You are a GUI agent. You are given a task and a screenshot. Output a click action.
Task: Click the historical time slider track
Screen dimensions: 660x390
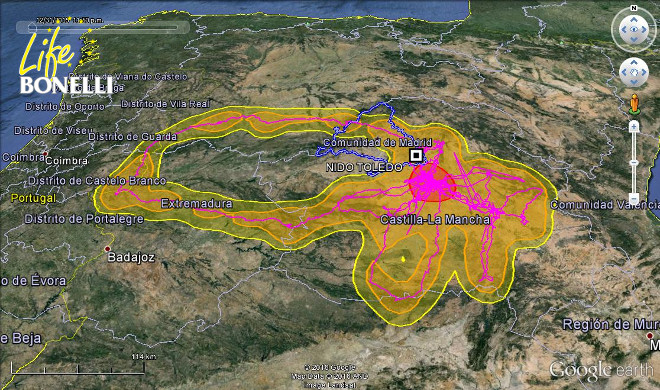104,28
